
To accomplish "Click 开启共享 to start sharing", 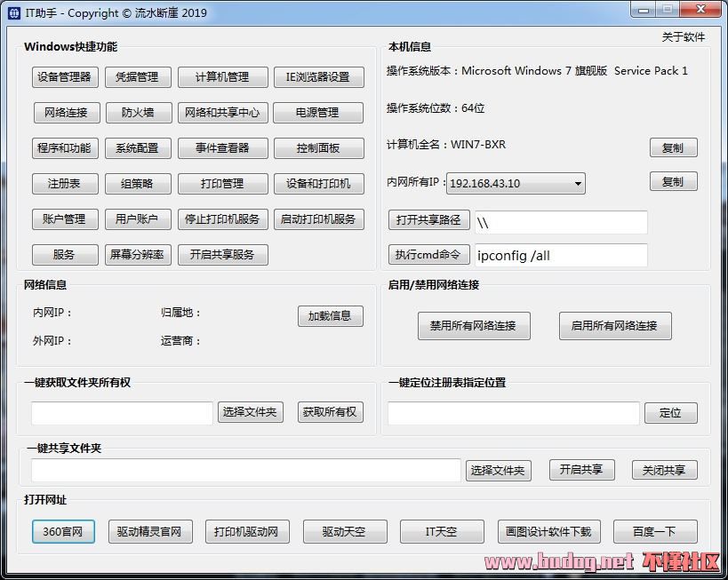I will click(x=581, y=470).
